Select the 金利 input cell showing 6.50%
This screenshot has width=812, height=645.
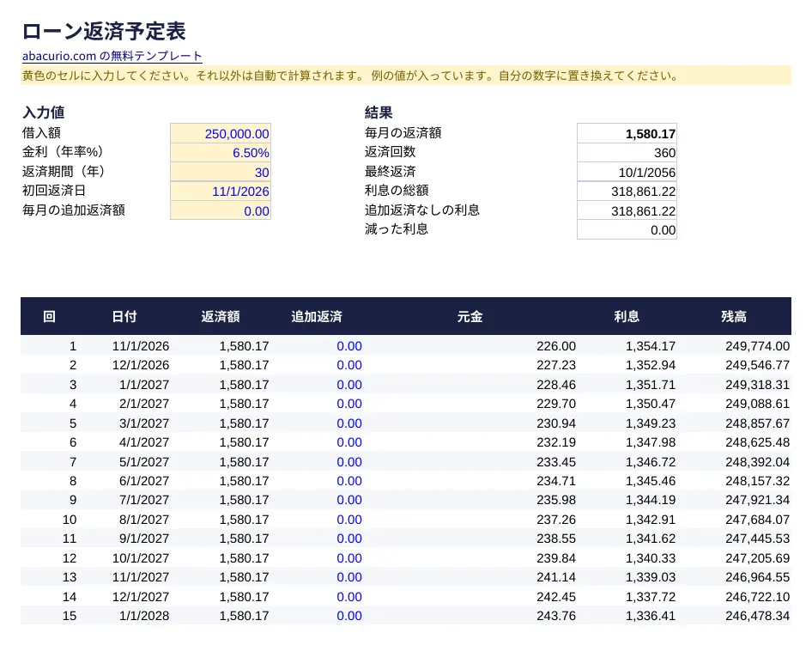tap(221, 153)
